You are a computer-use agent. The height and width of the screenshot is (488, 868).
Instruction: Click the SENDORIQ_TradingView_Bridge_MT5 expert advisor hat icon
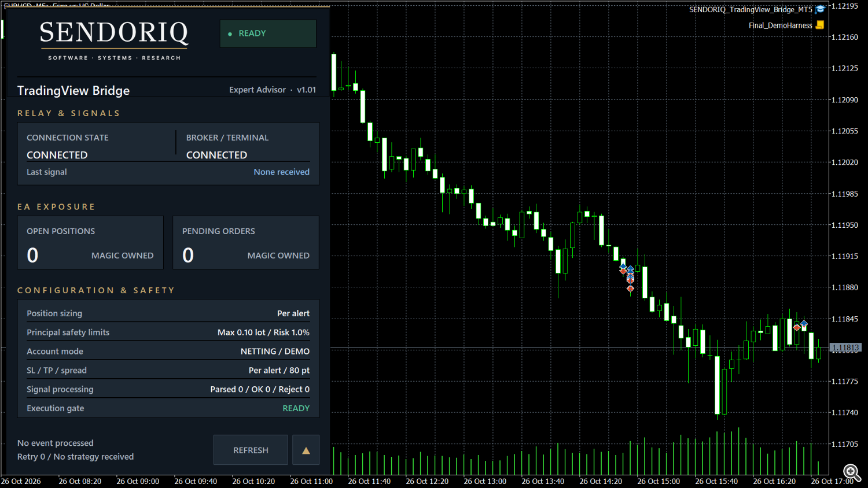point(820,9)
